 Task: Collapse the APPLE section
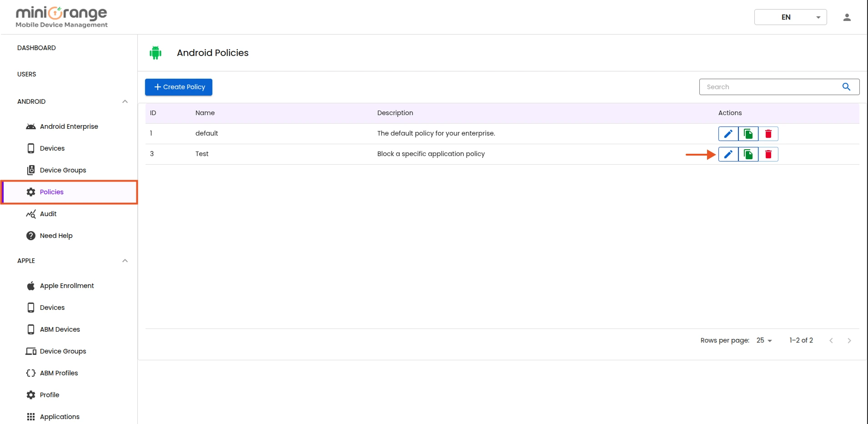click(125, 261)
